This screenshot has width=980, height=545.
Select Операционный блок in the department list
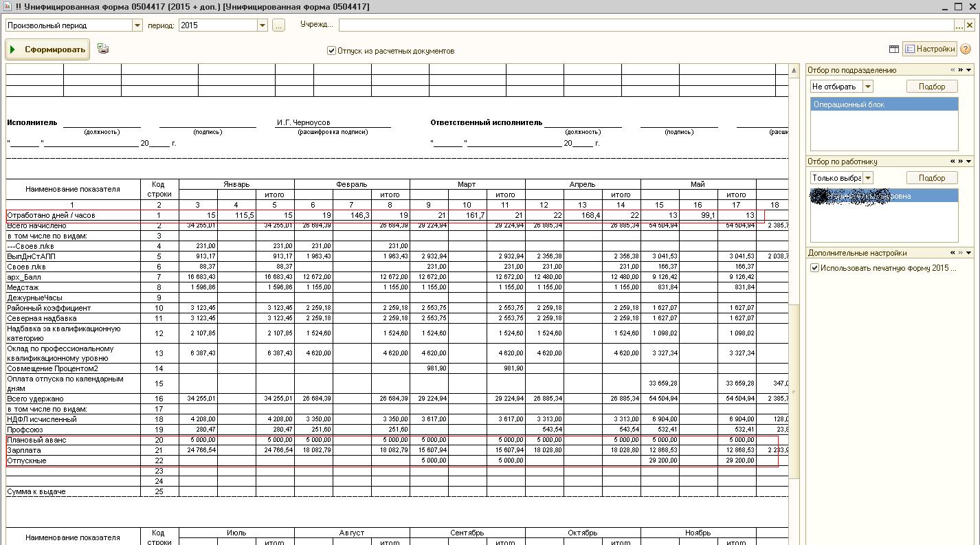click(x=884, y=104)
